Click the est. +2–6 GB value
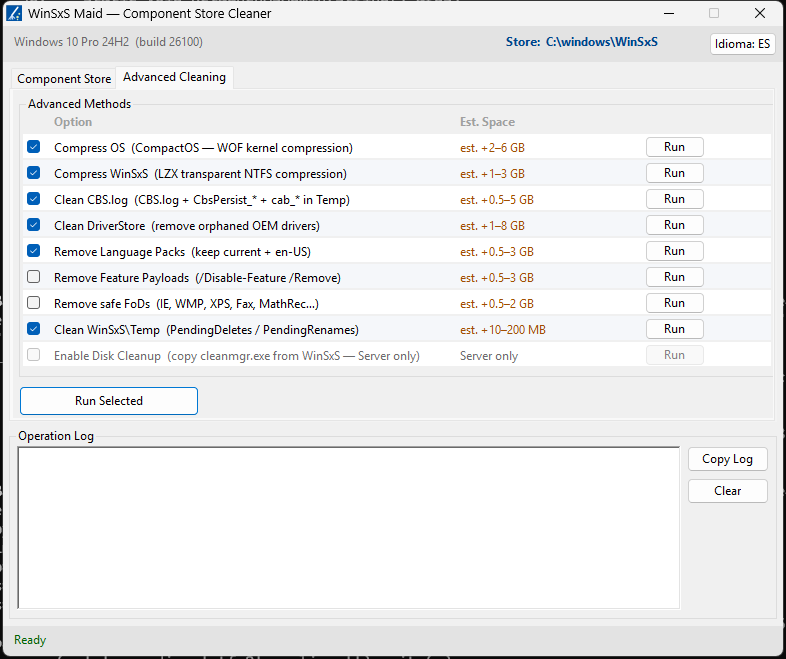The width and height of the screenshot is (786, 659). click(492, 148)
